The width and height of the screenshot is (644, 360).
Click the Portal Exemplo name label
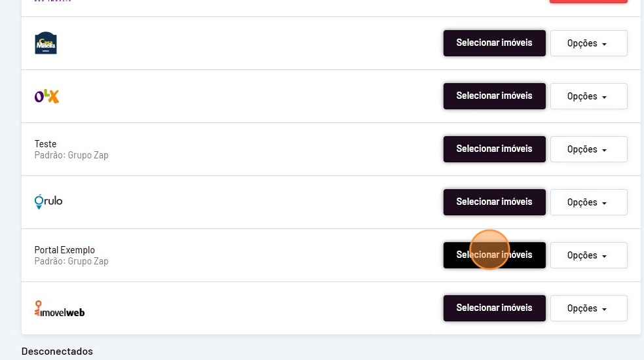pos(65,250)
